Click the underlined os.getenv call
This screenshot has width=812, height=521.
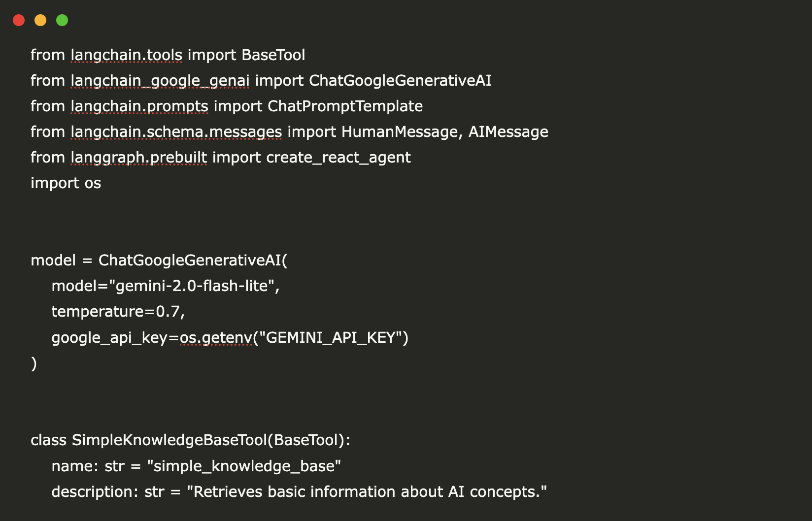point(216,338)
